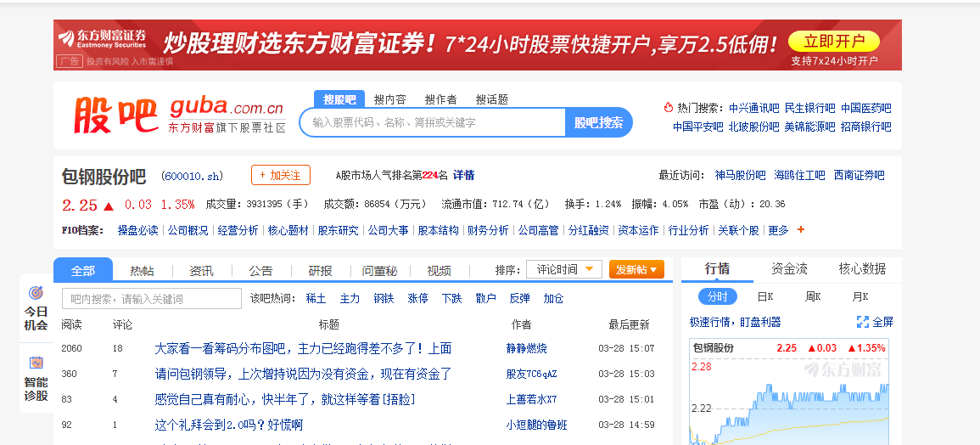This screenshot has width=980, height=445.
Task: Select the 周K chart mode
Action: [x=813, y=296]
